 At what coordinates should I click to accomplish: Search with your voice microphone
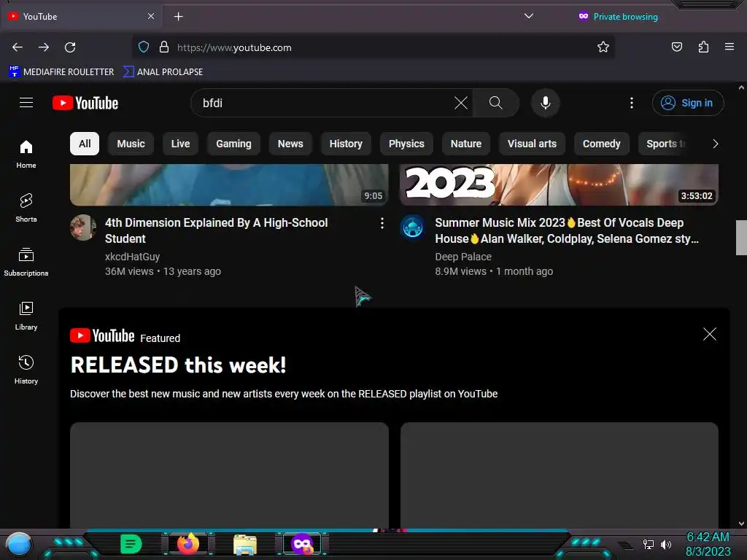(x=546, y=103)
